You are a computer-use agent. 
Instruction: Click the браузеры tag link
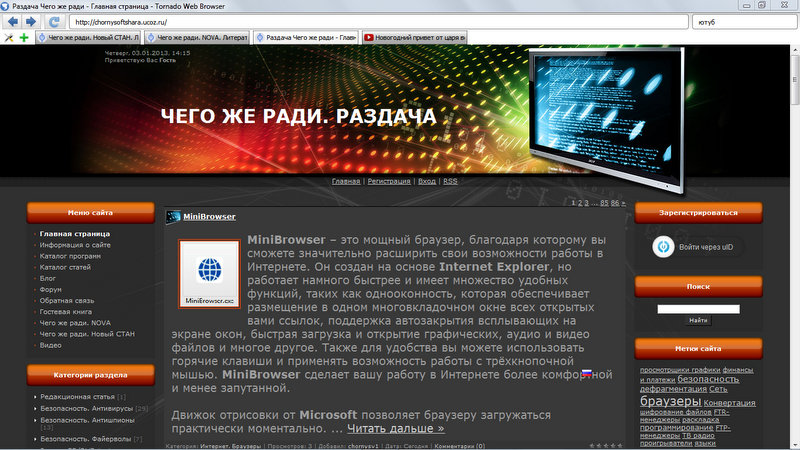pyautogui.click(x=670, y=401)
